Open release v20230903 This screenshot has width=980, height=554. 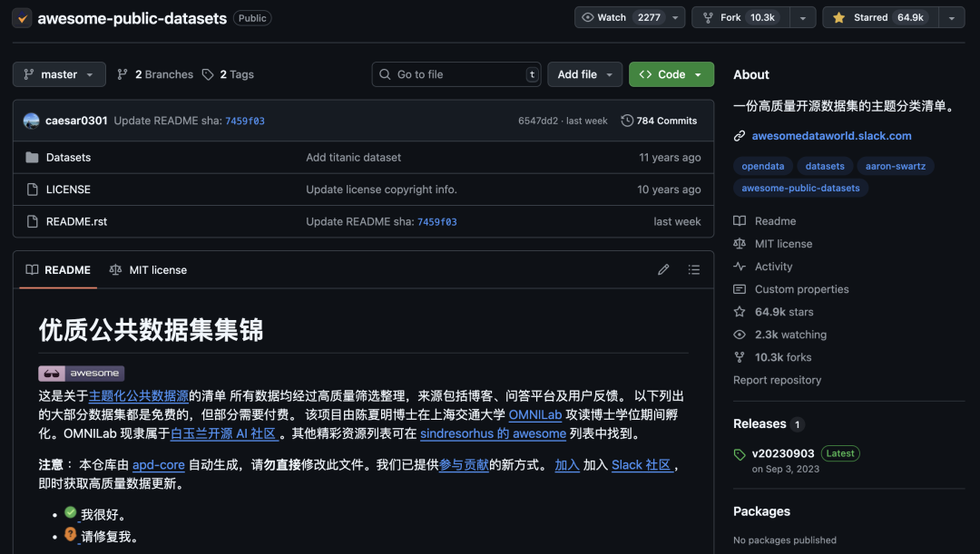pos(783,453)
